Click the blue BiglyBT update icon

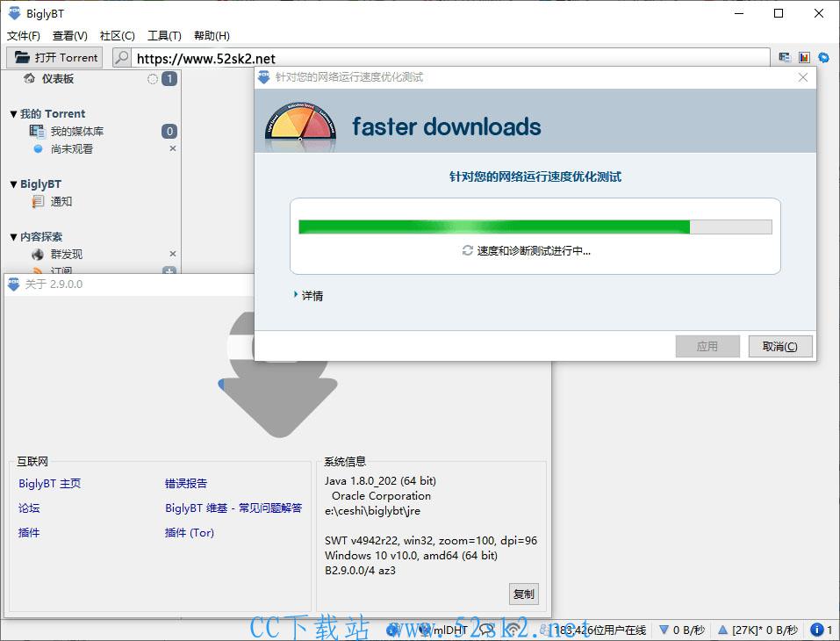coord(823,57)
